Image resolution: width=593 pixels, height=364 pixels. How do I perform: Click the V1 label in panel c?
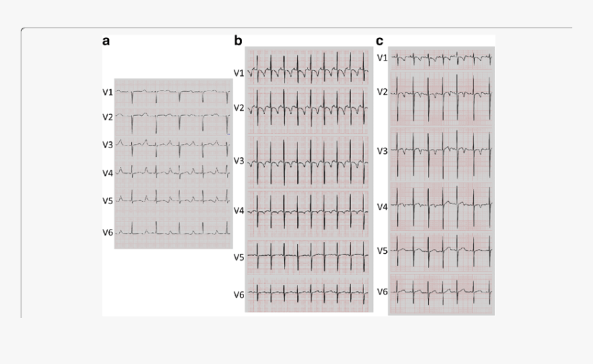tap(381, 57)
